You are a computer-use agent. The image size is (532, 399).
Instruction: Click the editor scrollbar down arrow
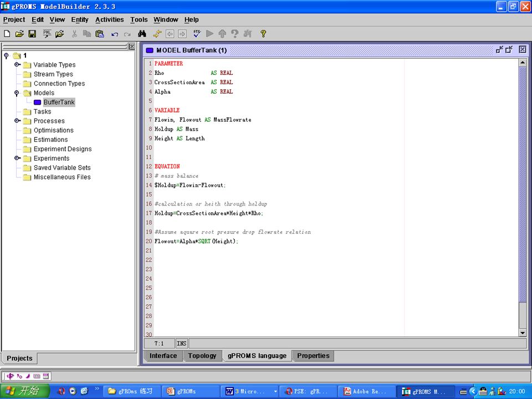click(x=523, y=333)
